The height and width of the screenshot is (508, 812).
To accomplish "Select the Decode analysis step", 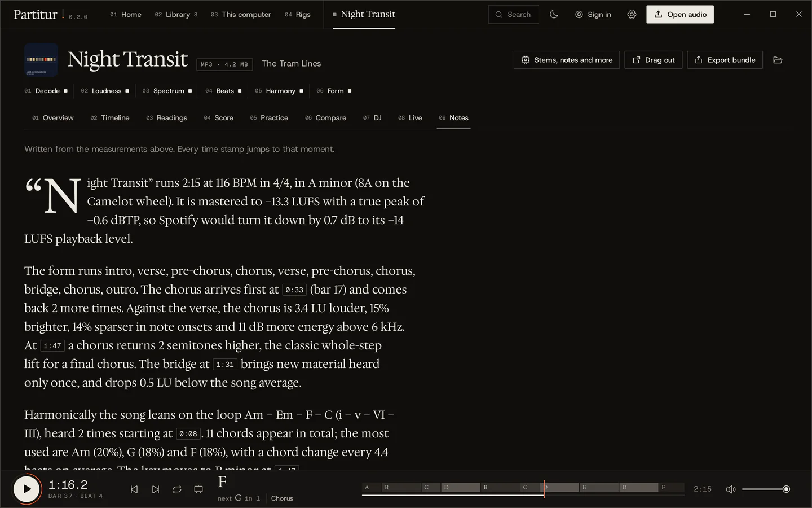I will [46, 91].
